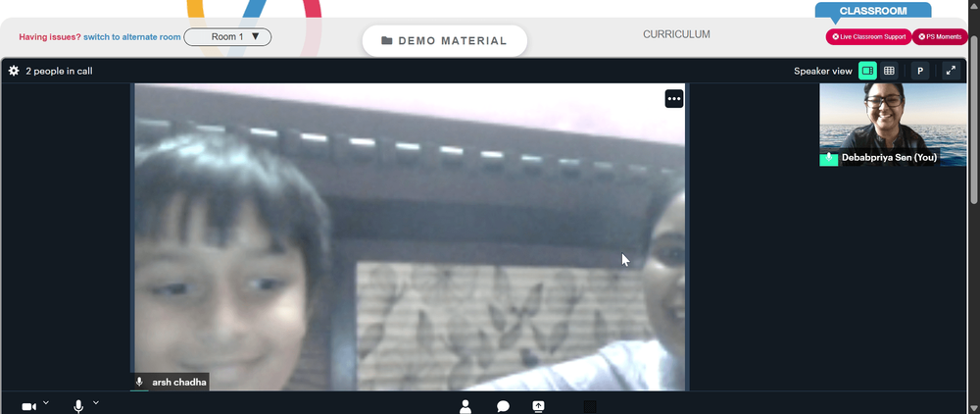
Task: Click switch to alternate room link
Action: click(132, 37)
